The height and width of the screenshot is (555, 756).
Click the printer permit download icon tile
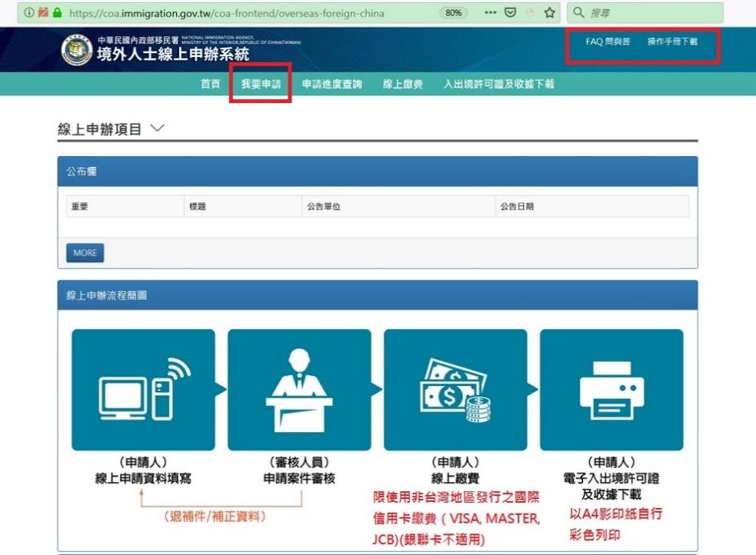tap(611, 390)
